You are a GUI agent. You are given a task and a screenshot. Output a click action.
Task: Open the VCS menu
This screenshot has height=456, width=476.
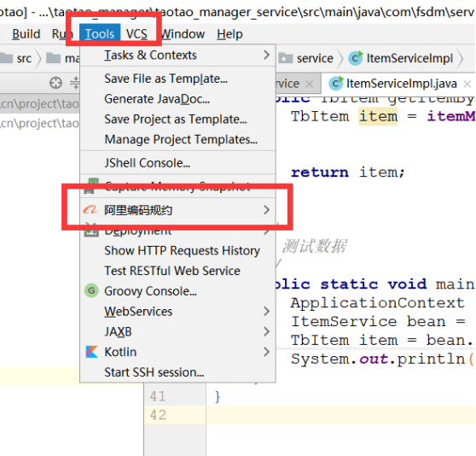click(136, 33)
